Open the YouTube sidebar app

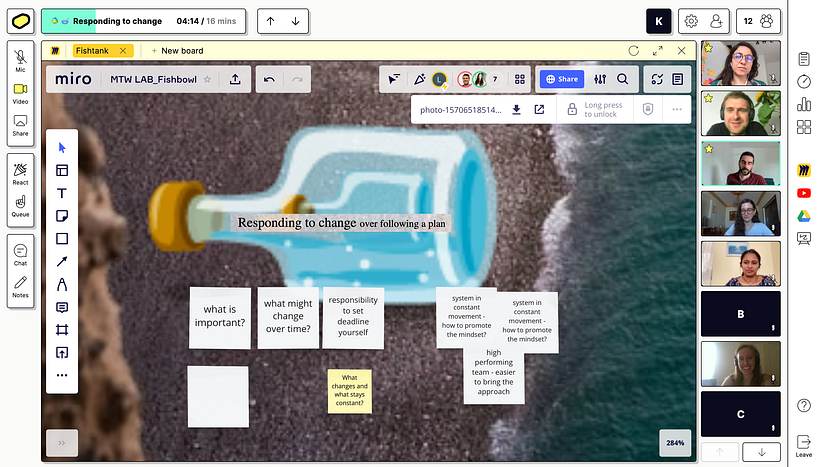(x=804, y=193)
